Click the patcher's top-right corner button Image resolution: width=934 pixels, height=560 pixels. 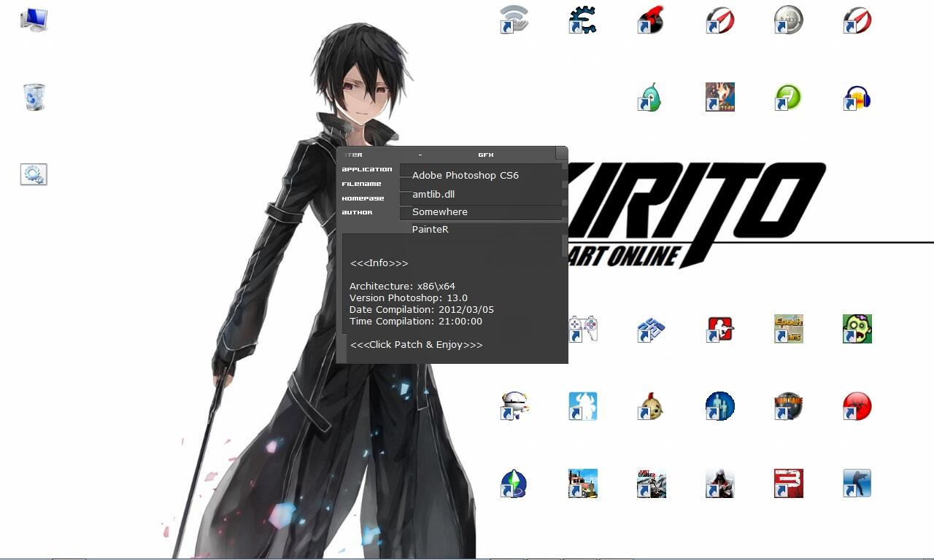pos(561,153)
